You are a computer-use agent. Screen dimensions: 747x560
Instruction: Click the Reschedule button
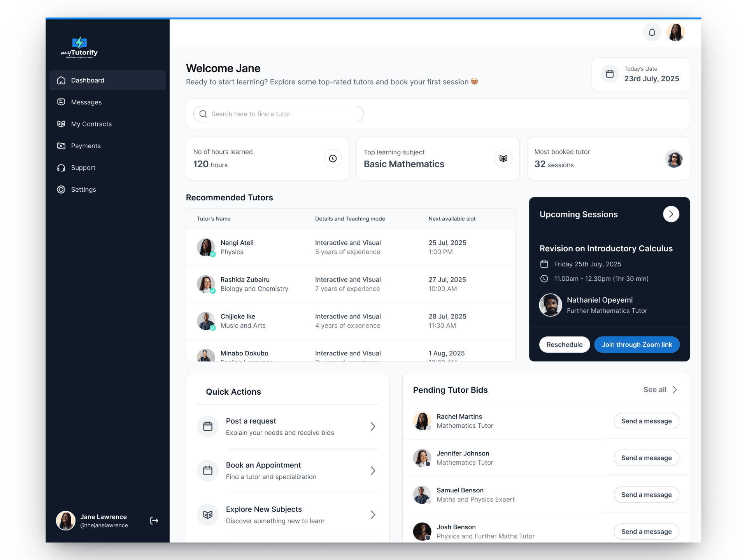(564, 345)
